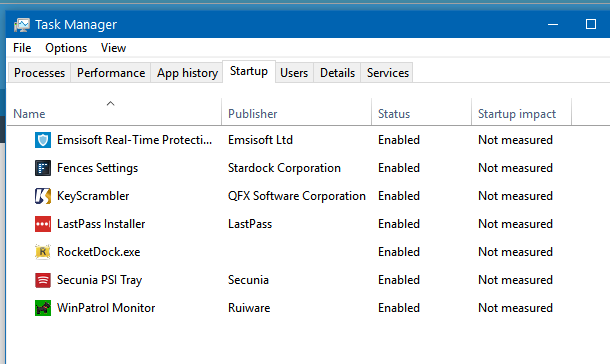Screen dimensions: 610x364
Task: Click the Enabled status for WinPatrol Monitor
Action: click(x=399, y=308)
